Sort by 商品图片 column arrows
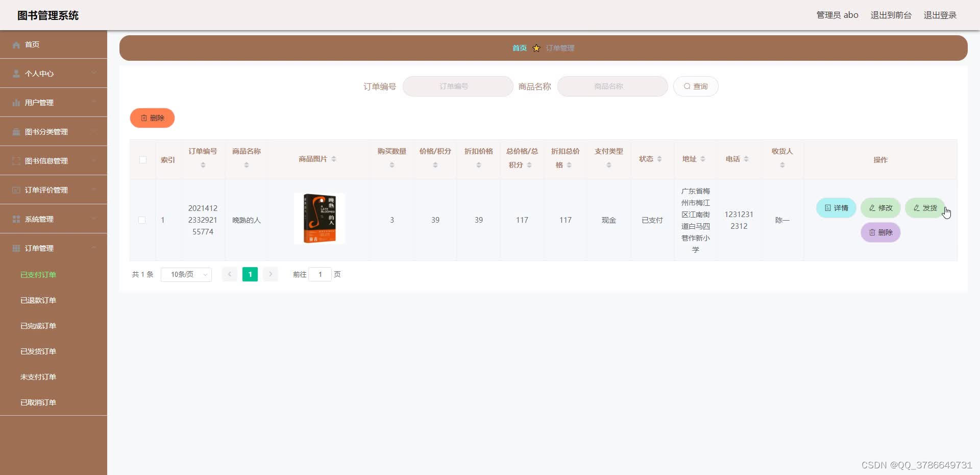The height and width of the screenshot is (475, 980). [x=334, y=159]
